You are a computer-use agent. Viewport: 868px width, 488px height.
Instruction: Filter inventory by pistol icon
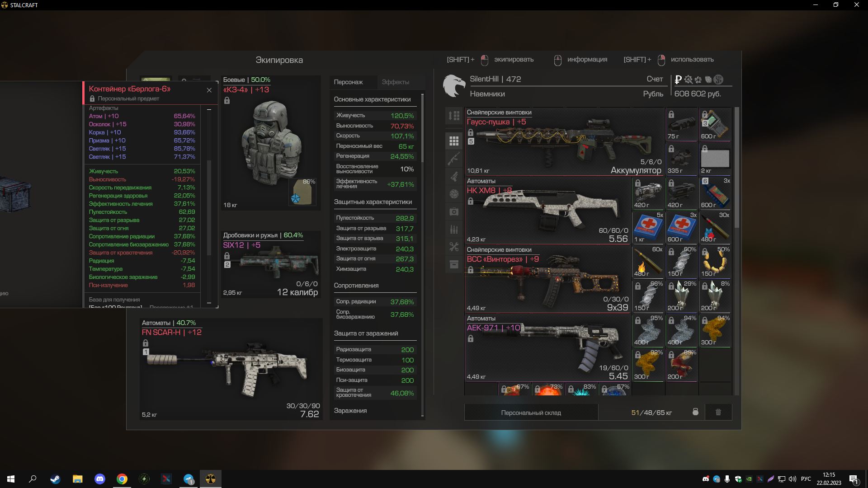[x=454, y=176]
